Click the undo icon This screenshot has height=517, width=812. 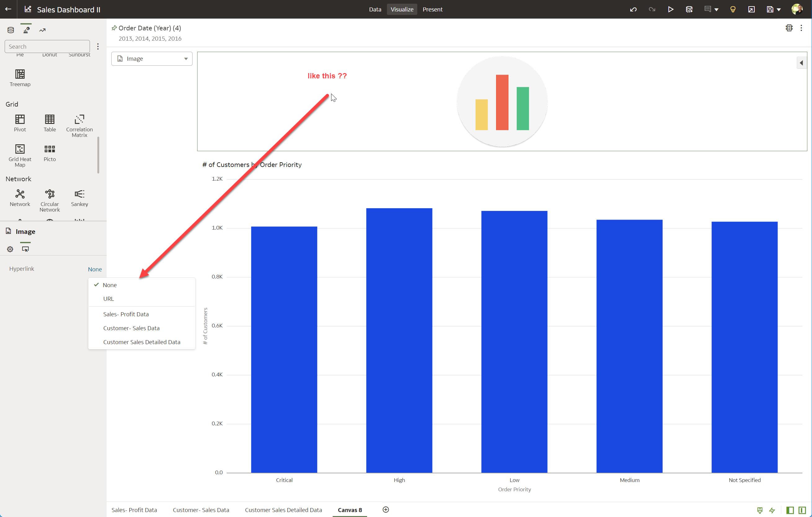tap(633, 9)
